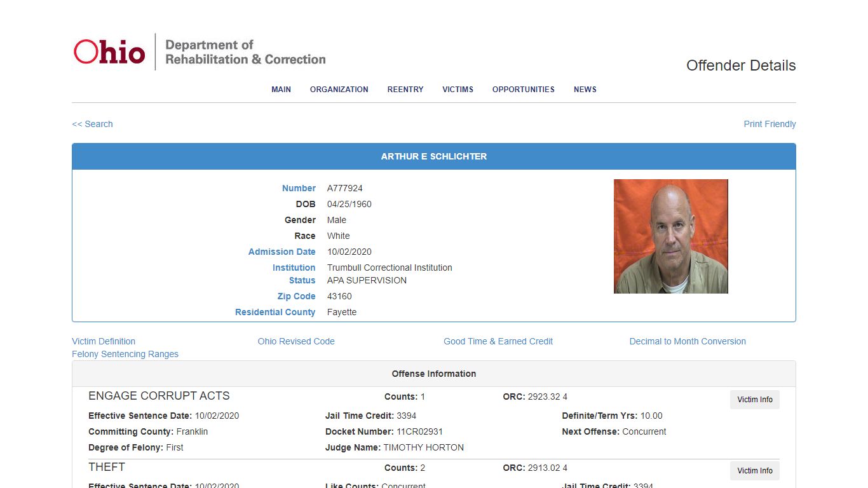The height and width of the screenshot is (488, 868).
Task: Open the REENTRY menu item
Action: (x=405, y=90)
